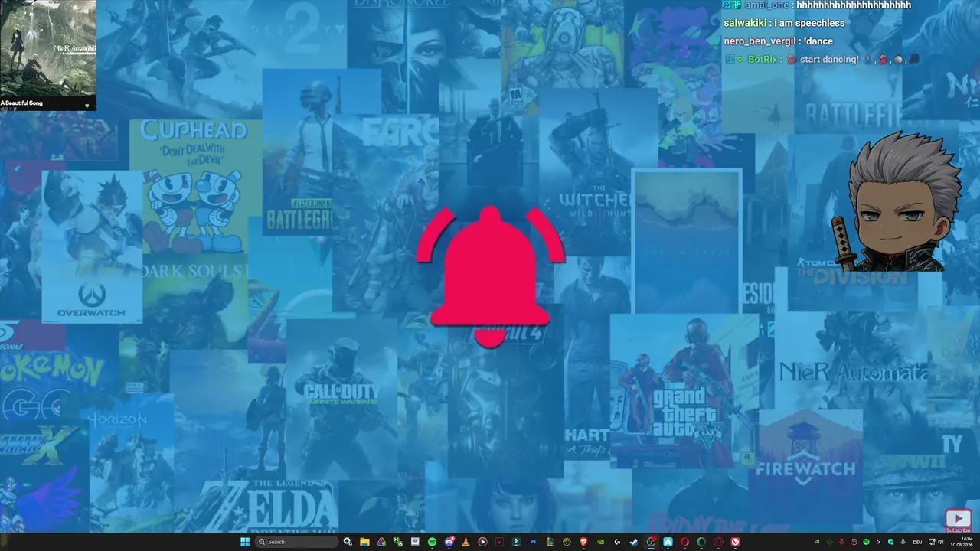Open the green N app on the taskbar
This screenshot has height=551, width=980.
click(398, 542)
